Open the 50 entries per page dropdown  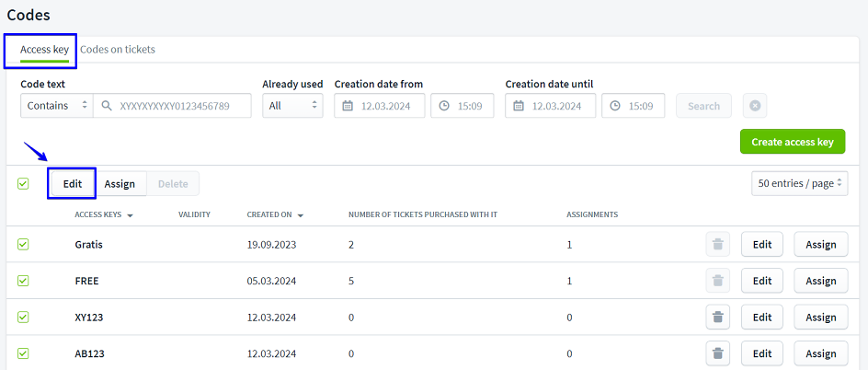798,183
